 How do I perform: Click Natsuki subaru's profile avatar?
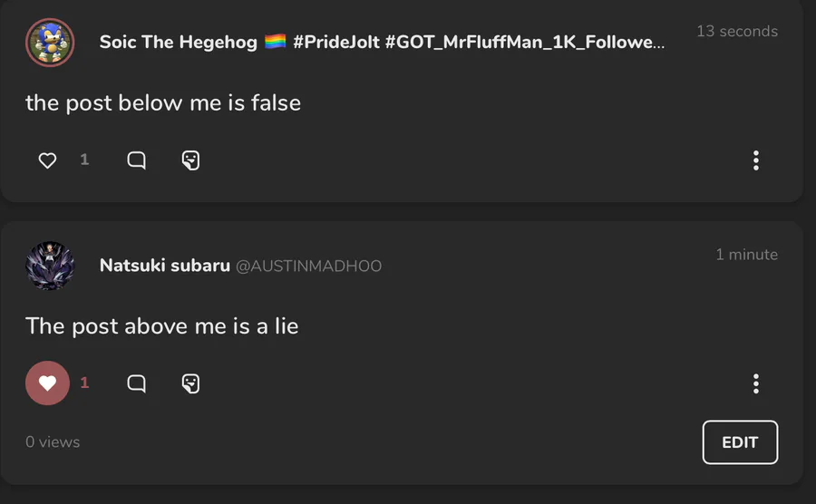pyautogui.click(x=50, y=266)
